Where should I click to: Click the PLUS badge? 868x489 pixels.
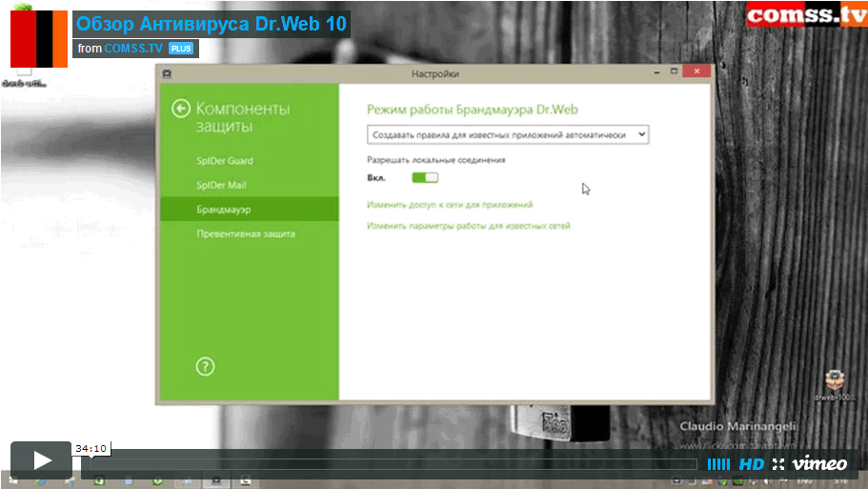[x=181, y=49]
